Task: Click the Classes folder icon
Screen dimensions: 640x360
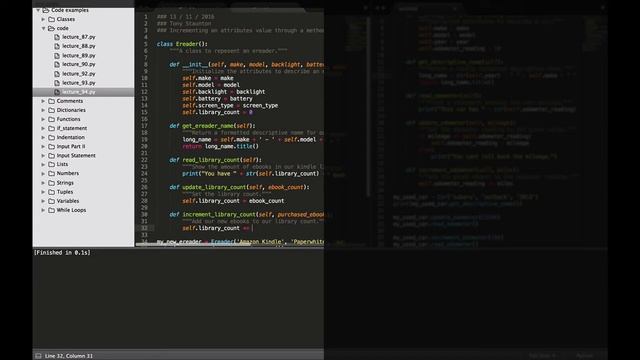Action: point(51,19)
